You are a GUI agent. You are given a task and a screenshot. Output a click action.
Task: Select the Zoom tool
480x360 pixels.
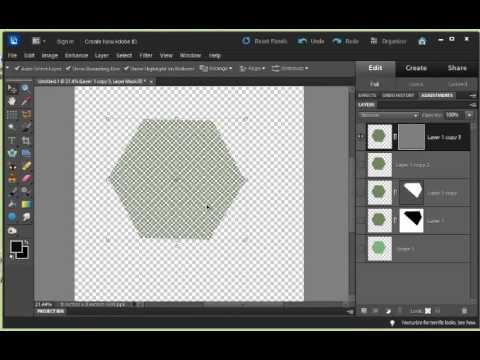pyautogui.click(x=26, y=89)
